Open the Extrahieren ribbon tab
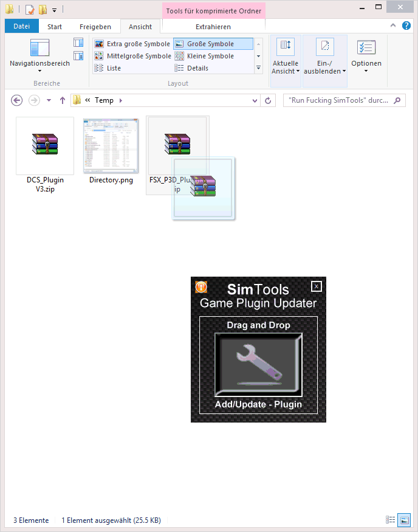 pos(213,27)
